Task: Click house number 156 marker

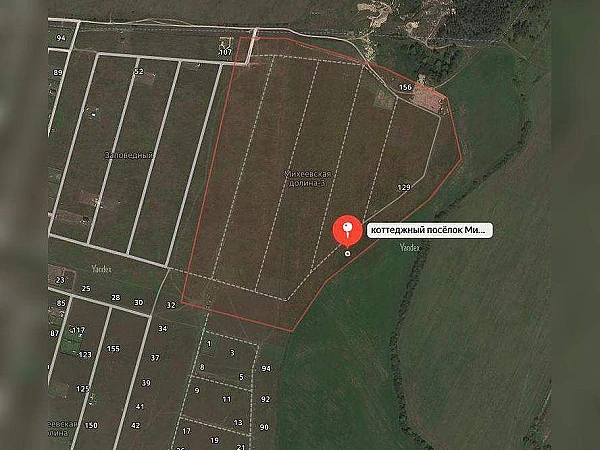Action: click(405, 87)
